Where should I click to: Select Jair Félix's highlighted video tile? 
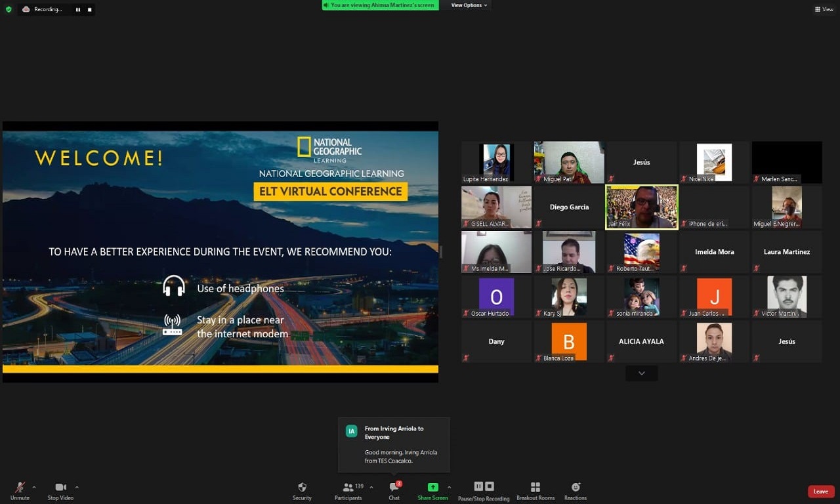641,207
